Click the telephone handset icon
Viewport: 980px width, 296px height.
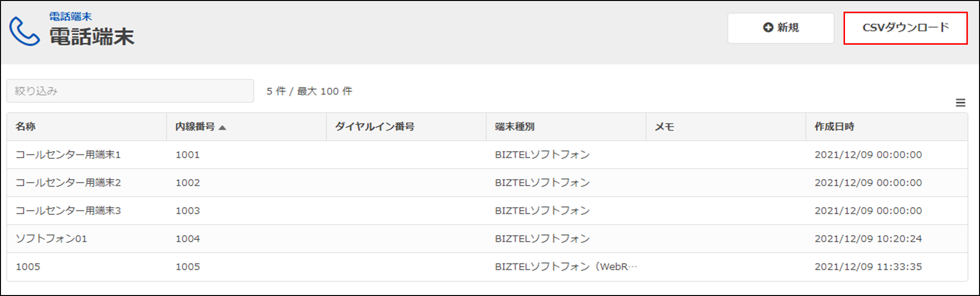click(x=24, y=32)
